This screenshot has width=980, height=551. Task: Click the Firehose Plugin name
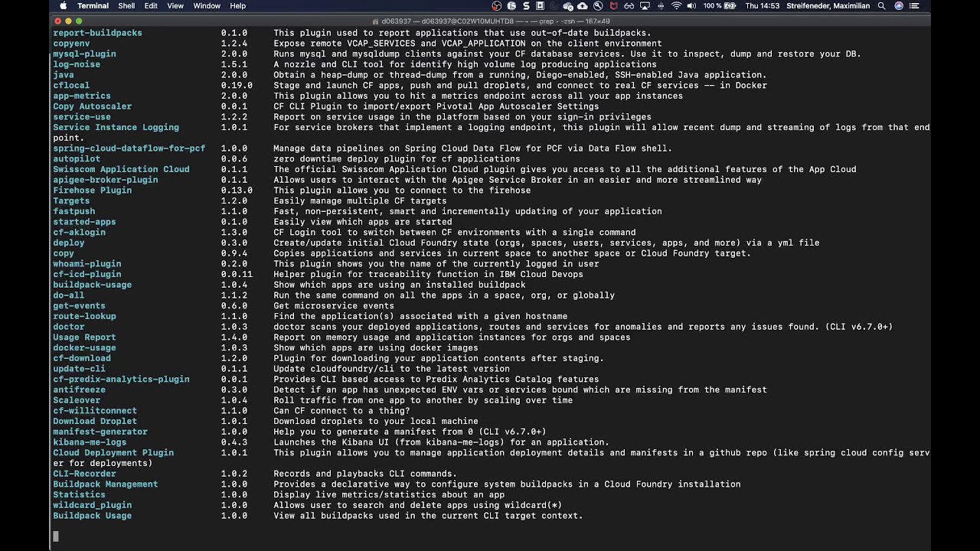(92, 191)
